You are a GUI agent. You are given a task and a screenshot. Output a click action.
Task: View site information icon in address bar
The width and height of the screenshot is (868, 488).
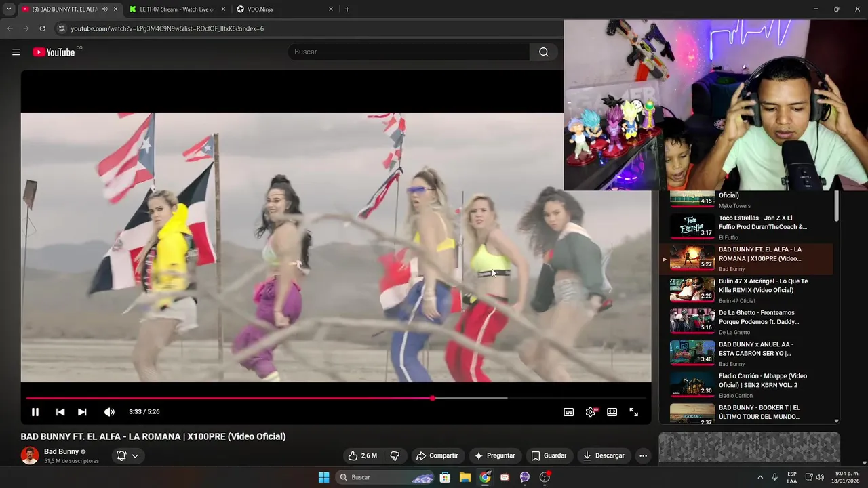(x=62, y=28)
